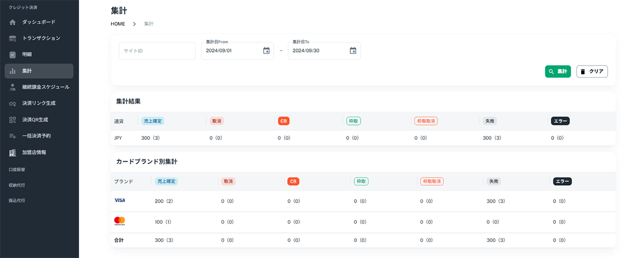Click the 決済QR生成 QR code icon
This screenshot has height=258, width=644.
13,120
